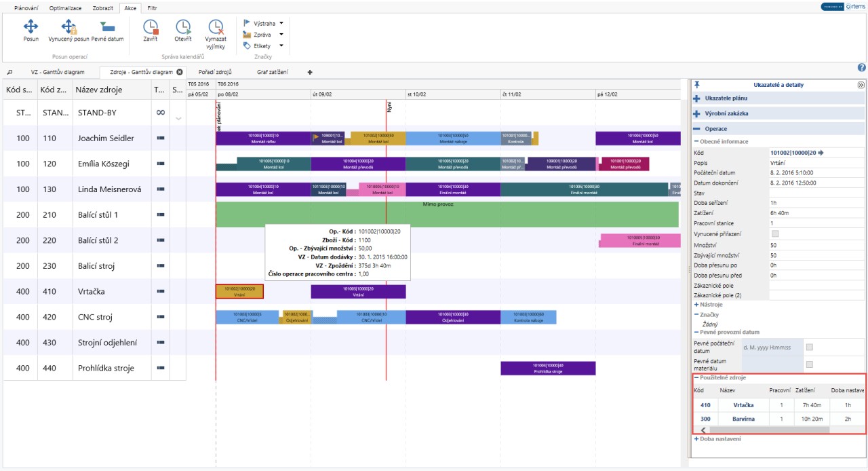This screenshot has height=471, width=868.
Task: Click arrow next to code 101002|10000|20
Action: point(821,153)
